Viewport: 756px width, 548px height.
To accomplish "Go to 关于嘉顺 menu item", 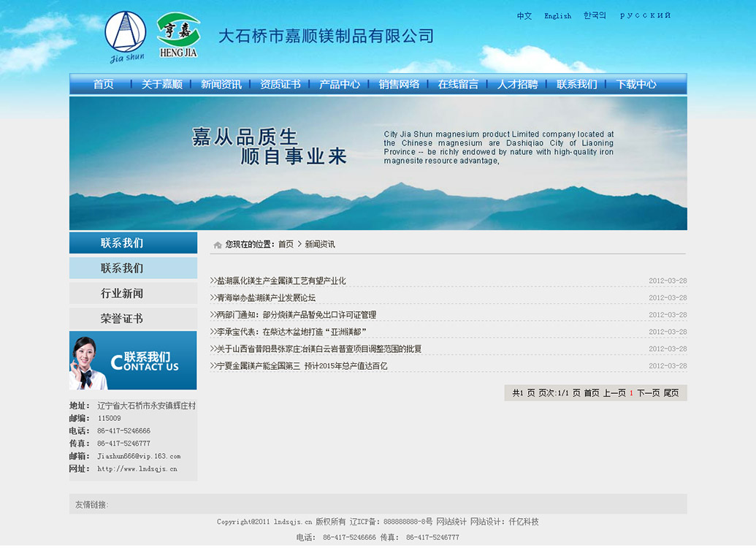I will (x=162, y=84).
